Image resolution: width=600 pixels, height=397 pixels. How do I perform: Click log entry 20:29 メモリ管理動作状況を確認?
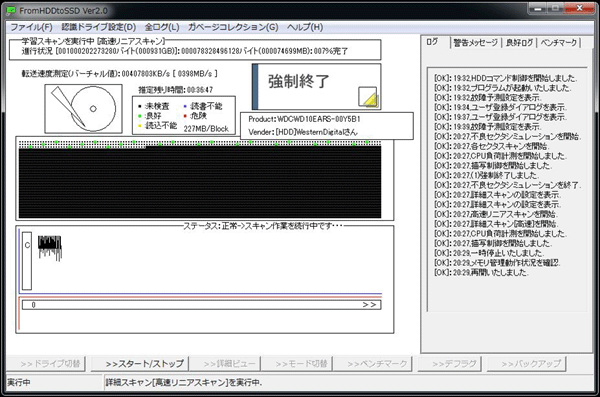(497, 263)
